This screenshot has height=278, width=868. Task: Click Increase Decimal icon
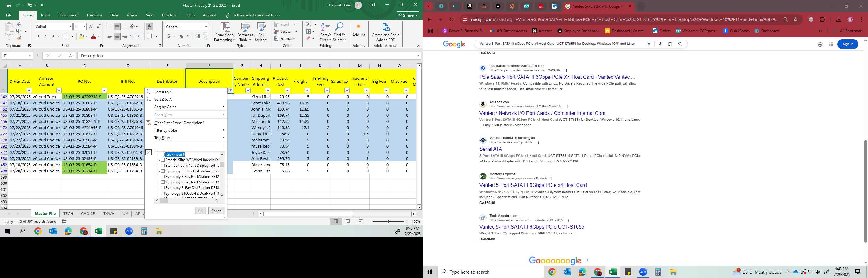tap(197, 36)
